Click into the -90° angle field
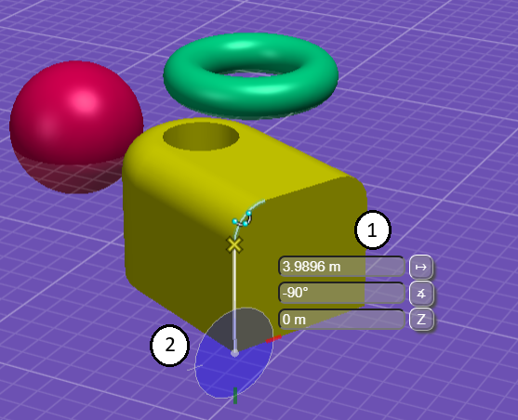 pyautogui.click(x=341, y=293)
